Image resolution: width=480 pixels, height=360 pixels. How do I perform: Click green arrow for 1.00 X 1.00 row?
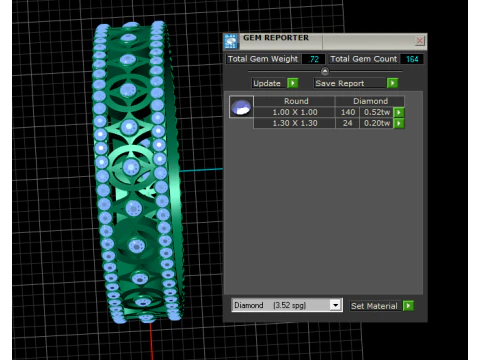point(399,112)
